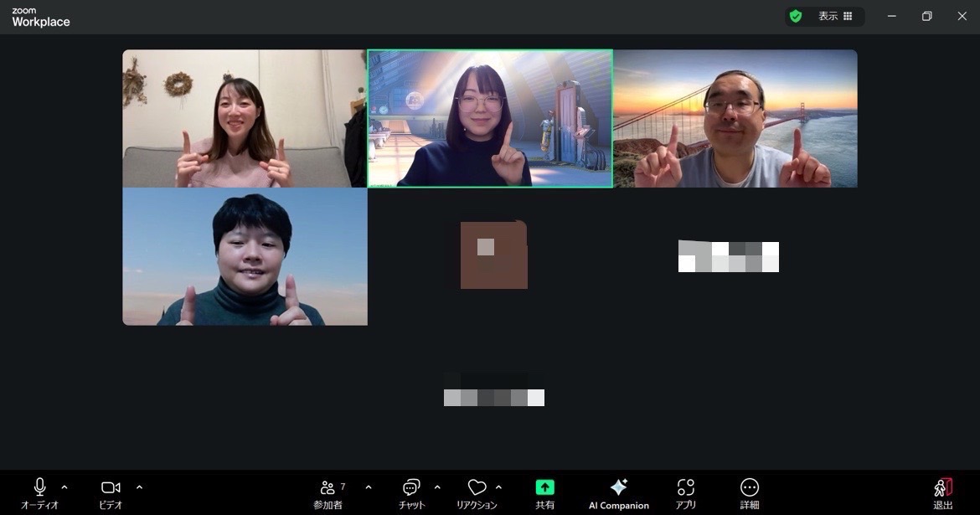This screenshot has height=515, width=980.
Task: Expand the arrow next to リアクション
Action: 499,487
